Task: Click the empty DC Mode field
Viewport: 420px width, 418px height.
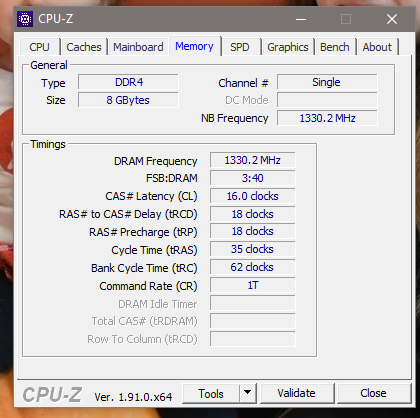Action: pyautogui.click(x=327, y=100)
